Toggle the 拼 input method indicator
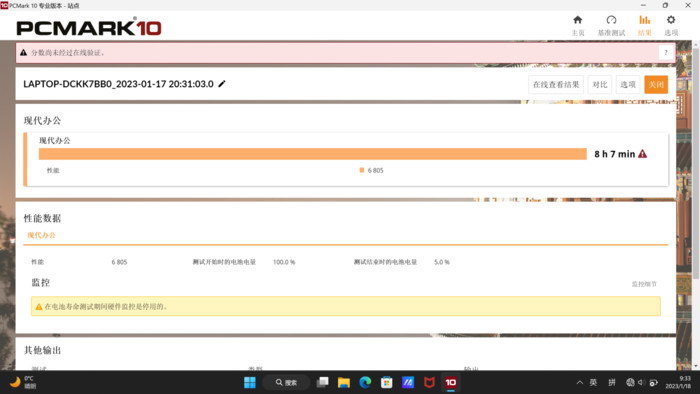Screen dimensions: 700x394 (x=612, y=382)
